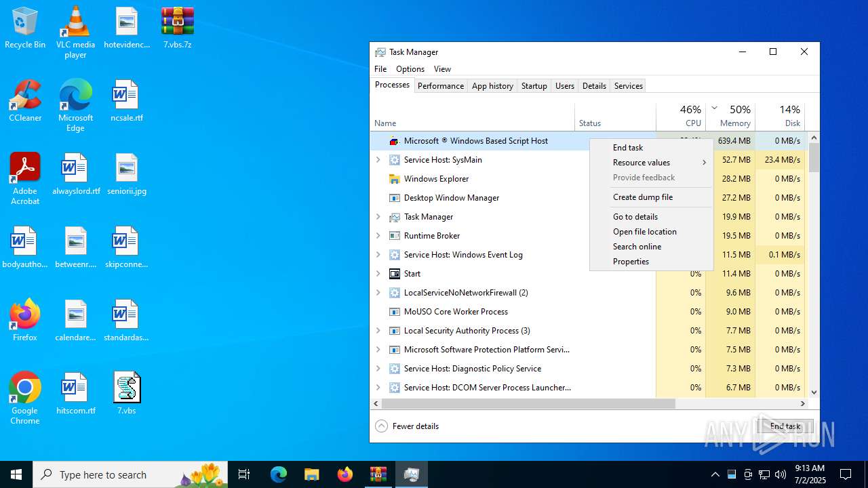Select the calendare... image file icon
Viewport: 868px width, 488px height.
coord(76,321)
